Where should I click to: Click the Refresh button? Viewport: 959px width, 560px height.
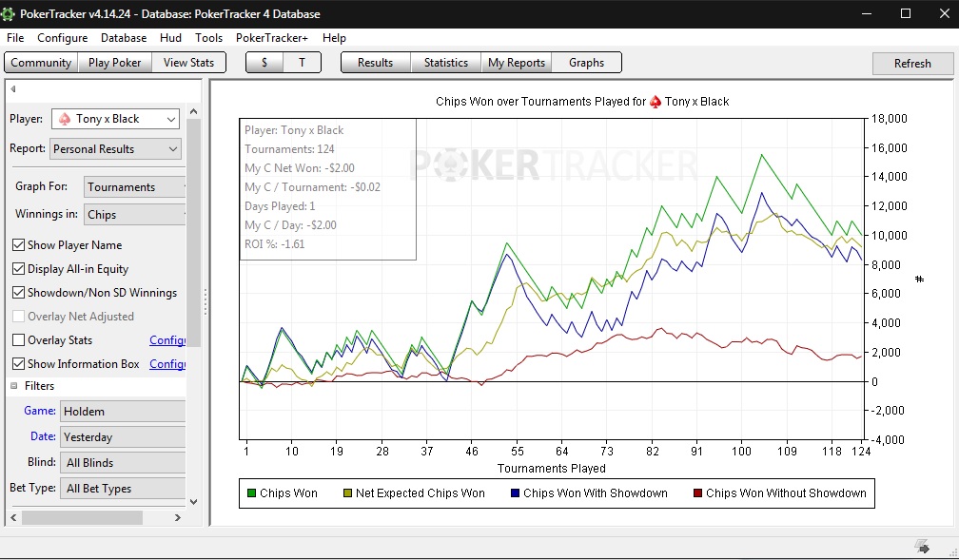(x=912, y=64)
